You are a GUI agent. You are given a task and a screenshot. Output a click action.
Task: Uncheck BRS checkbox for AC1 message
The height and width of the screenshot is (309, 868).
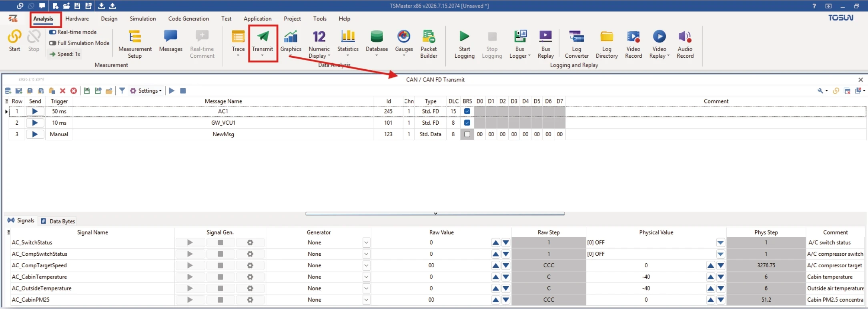point(467,111)
